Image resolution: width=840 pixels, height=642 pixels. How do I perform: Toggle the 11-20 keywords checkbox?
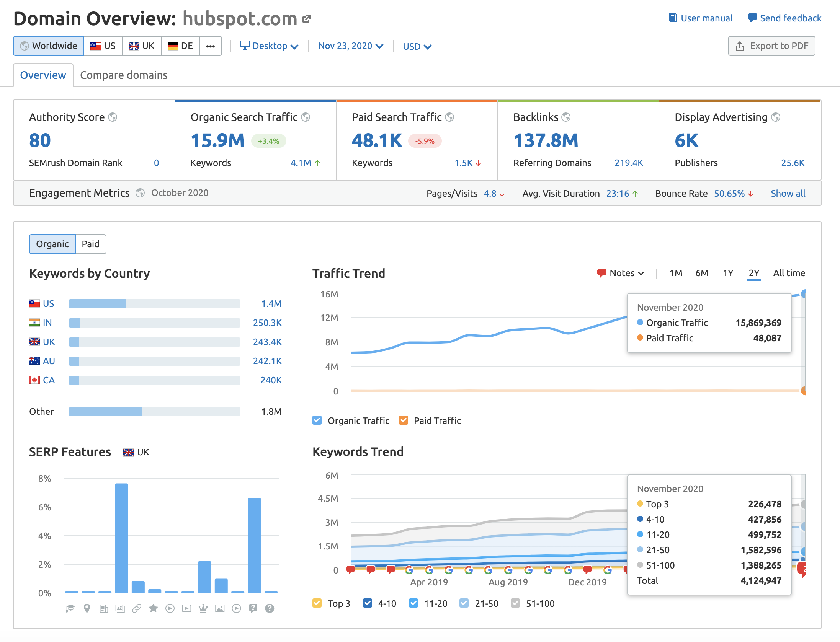(x=413, y=603)
